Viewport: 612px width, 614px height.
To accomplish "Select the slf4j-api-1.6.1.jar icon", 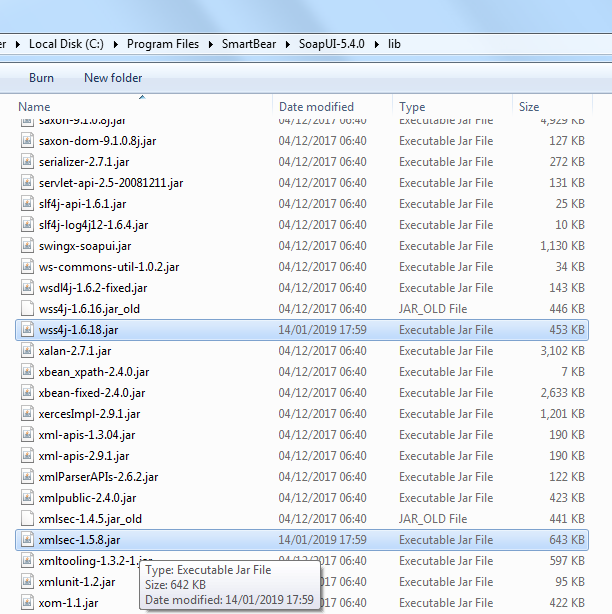I will tap(27, 203).
